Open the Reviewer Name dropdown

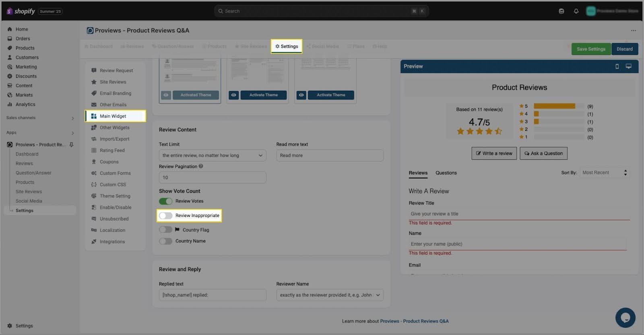[x=330, y=295]
